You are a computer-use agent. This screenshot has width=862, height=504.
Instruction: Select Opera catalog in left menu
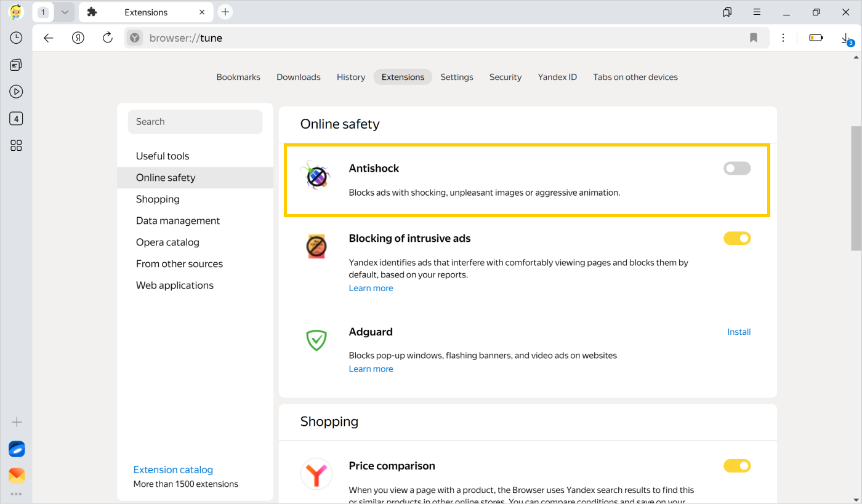(x=167, y=242)
